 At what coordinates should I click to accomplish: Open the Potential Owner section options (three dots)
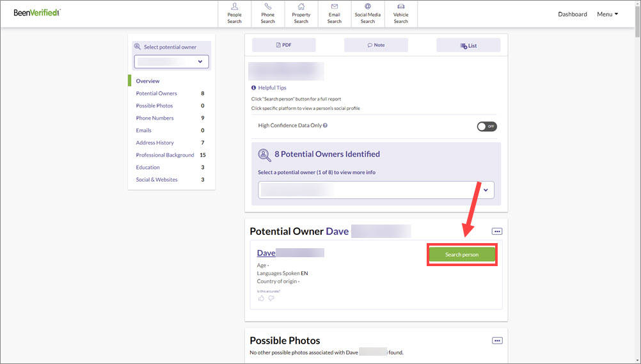(x=497, y=232)
